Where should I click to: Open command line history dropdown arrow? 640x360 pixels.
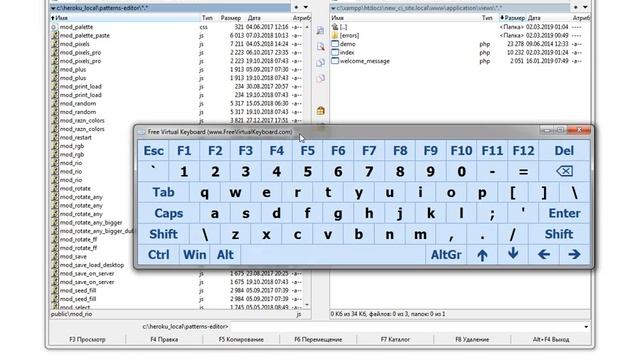586,327
